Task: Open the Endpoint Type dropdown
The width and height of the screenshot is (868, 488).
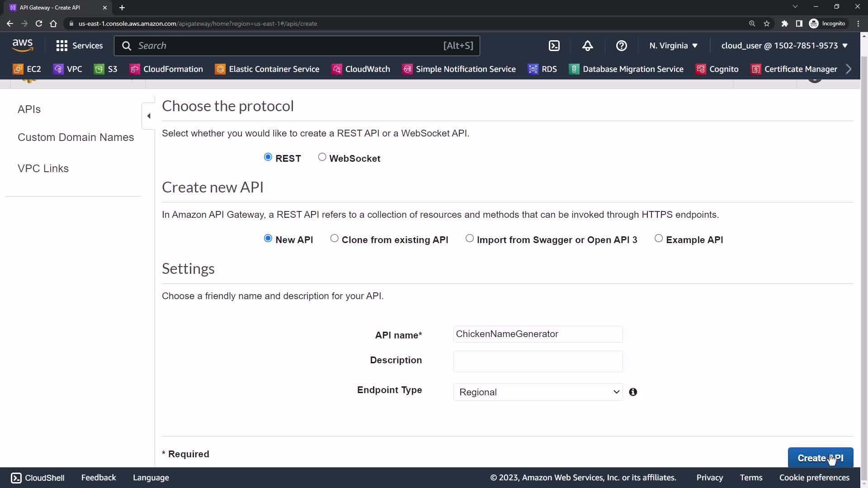Action: tap(538, 392)
